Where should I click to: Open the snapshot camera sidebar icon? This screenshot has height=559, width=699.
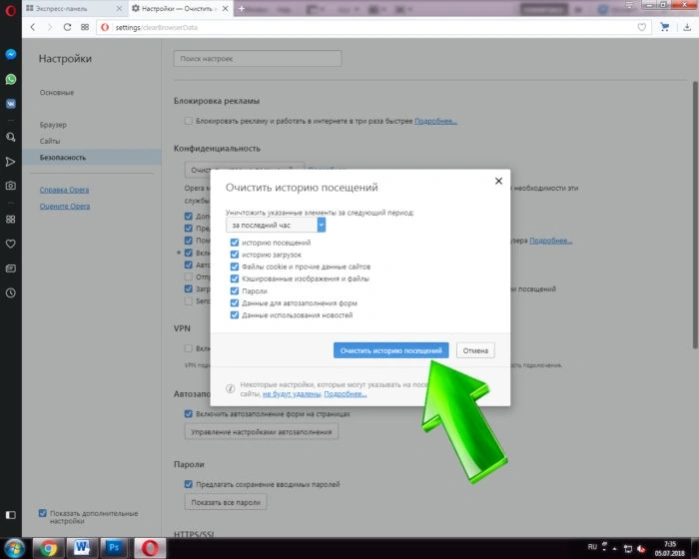pos(11,186)
